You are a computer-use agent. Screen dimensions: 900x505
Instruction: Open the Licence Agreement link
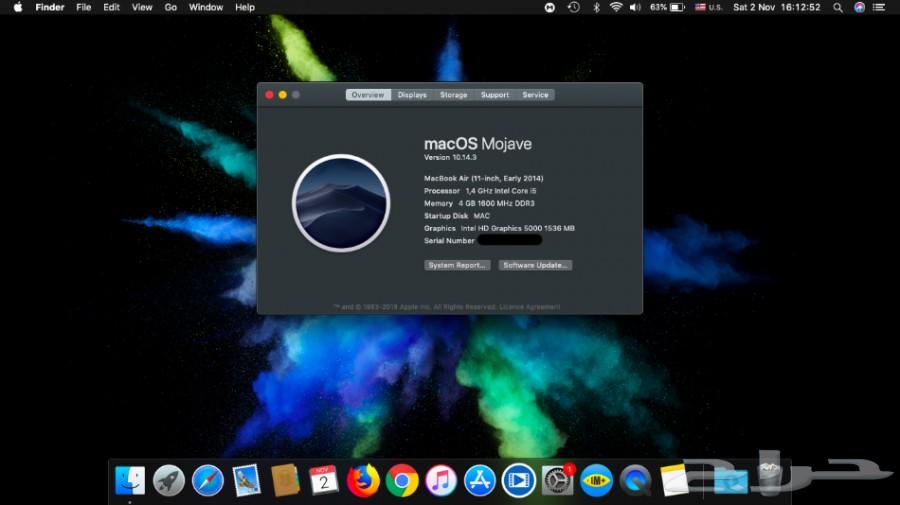pos(529,307)
